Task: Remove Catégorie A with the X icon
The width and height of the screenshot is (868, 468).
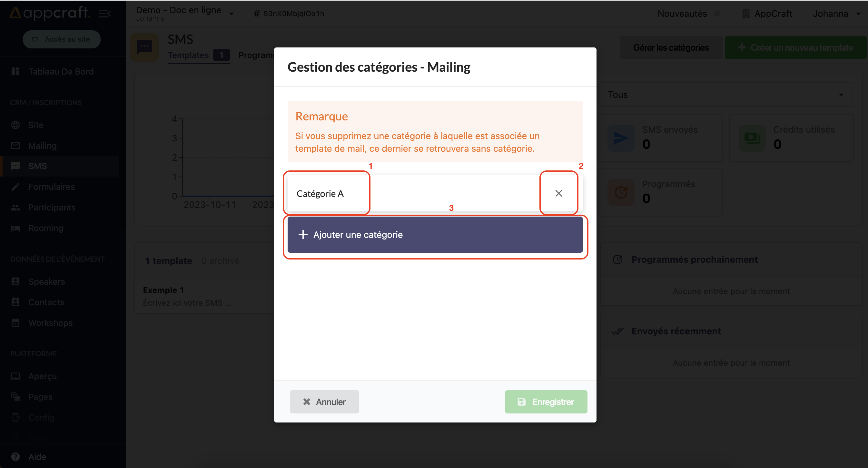Action: coord(558,193)
